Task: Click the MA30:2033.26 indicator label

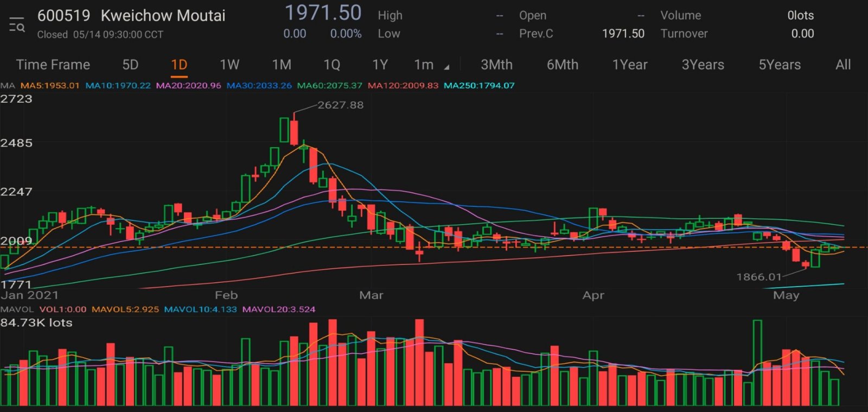Action: click(x=259, y=85)
